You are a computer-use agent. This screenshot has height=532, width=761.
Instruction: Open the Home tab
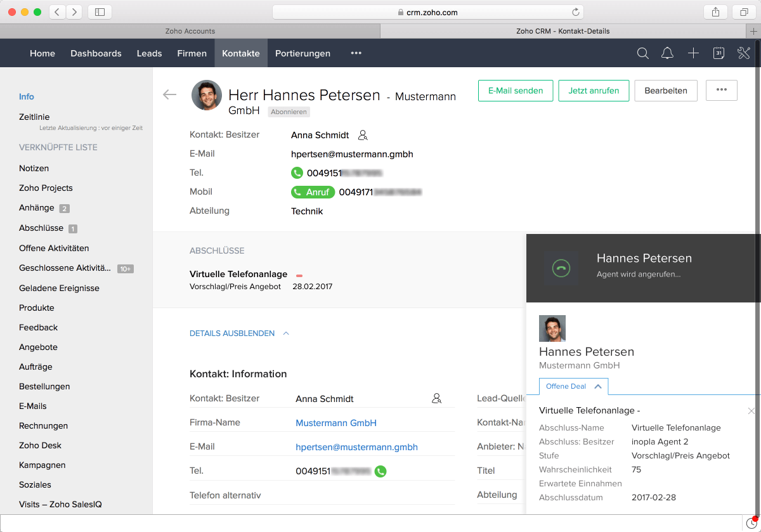[42, 53]
